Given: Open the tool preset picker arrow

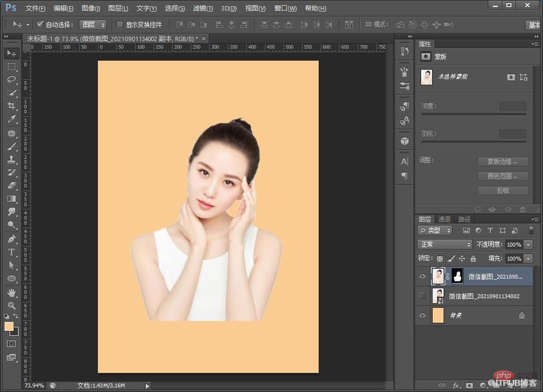Looking at the screenshot, I should tap(27, 24).
